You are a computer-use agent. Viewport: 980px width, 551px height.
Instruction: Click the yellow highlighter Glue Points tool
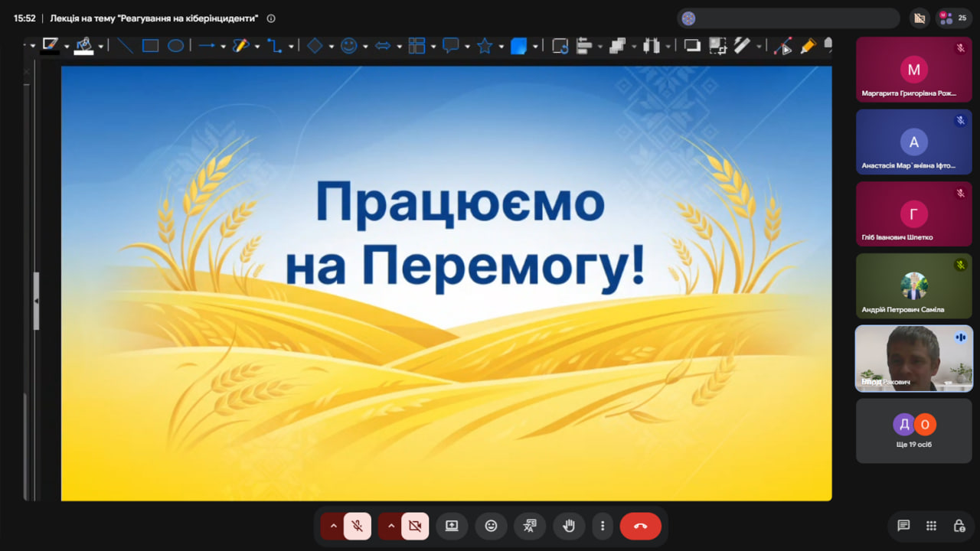coord(808,46)
